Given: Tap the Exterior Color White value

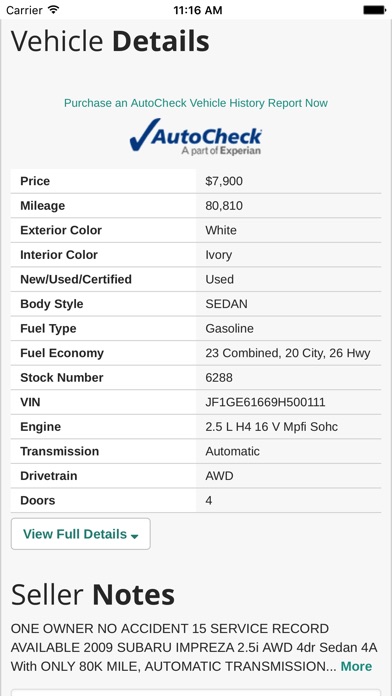Looking at the screenshot, I should [x=221, y=230].
